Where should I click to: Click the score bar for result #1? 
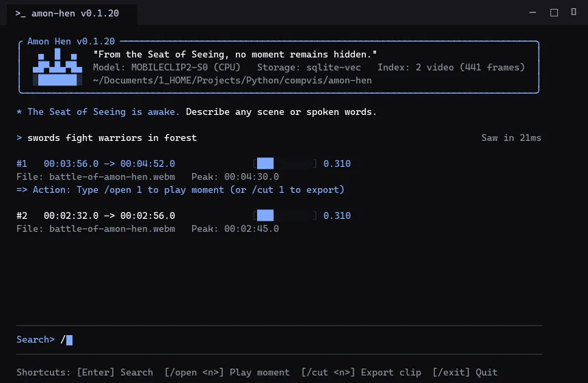point(285,163)
